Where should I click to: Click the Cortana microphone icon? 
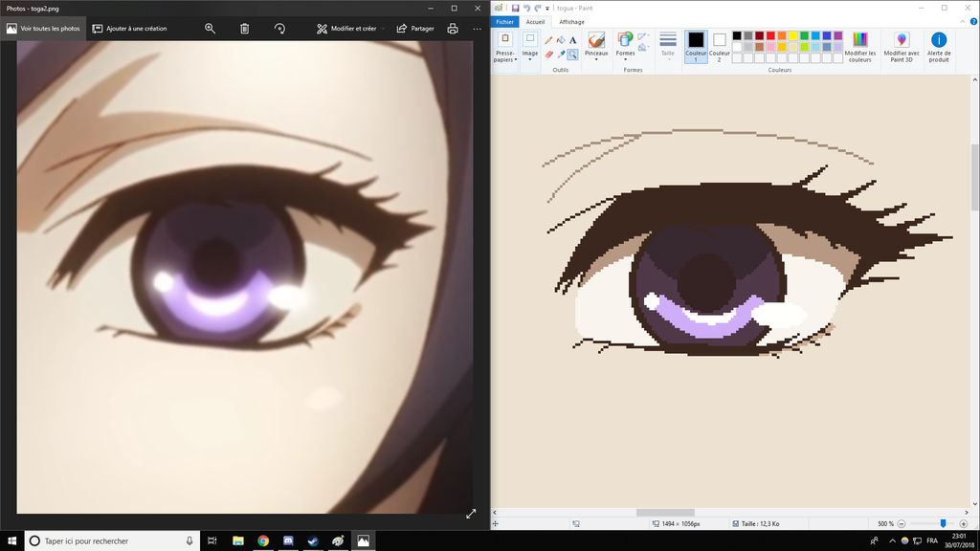pos(189,541)
